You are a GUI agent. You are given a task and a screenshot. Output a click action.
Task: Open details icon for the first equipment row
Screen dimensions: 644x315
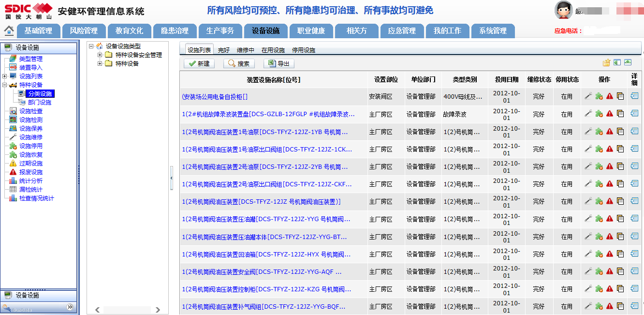[x=634, y=96]
